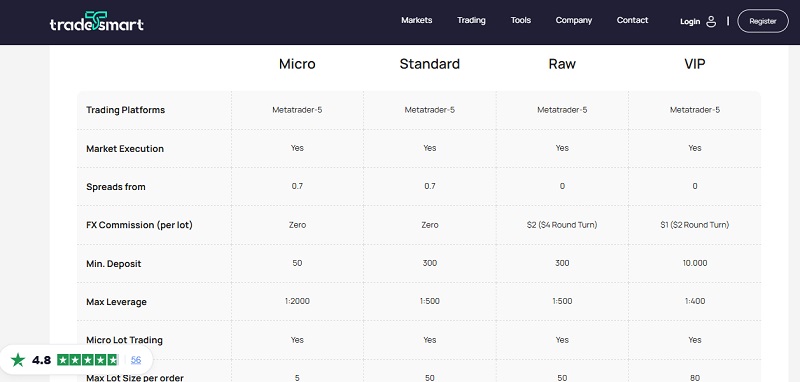800x382 pixels.
Task: Click the green Trustpilot star icon
Action: pos(18,360)
